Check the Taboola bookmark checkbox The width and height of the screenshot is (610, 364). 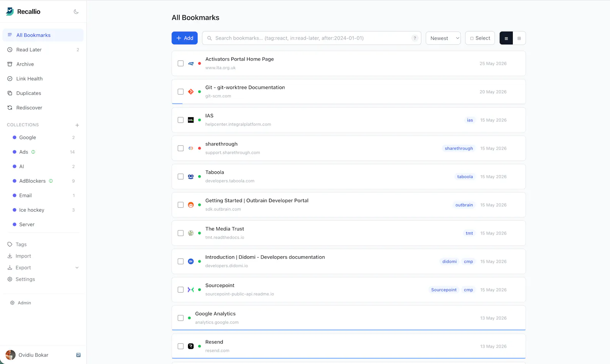181,177
